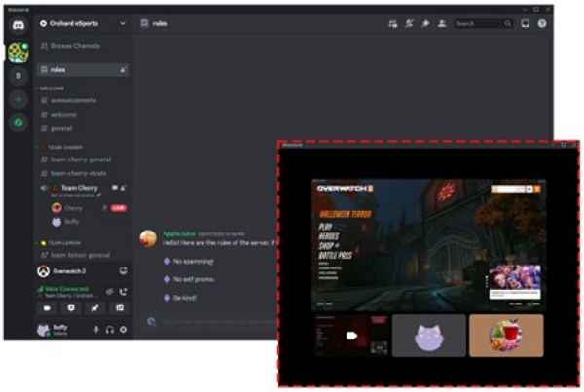Click the red LIVE badge next to Cherry
The image size is (584, 392).
pyautogui.click(x=119, y=208)
